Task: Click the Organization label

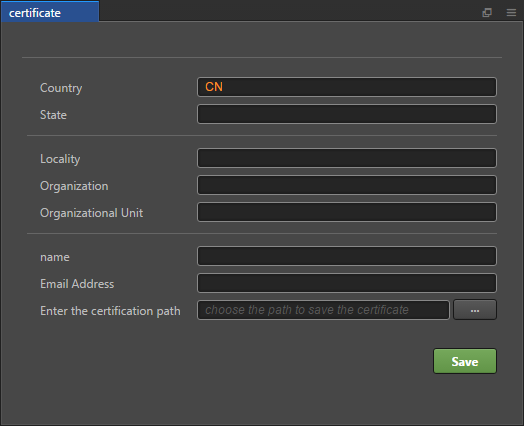Action: tap(74, 186)
